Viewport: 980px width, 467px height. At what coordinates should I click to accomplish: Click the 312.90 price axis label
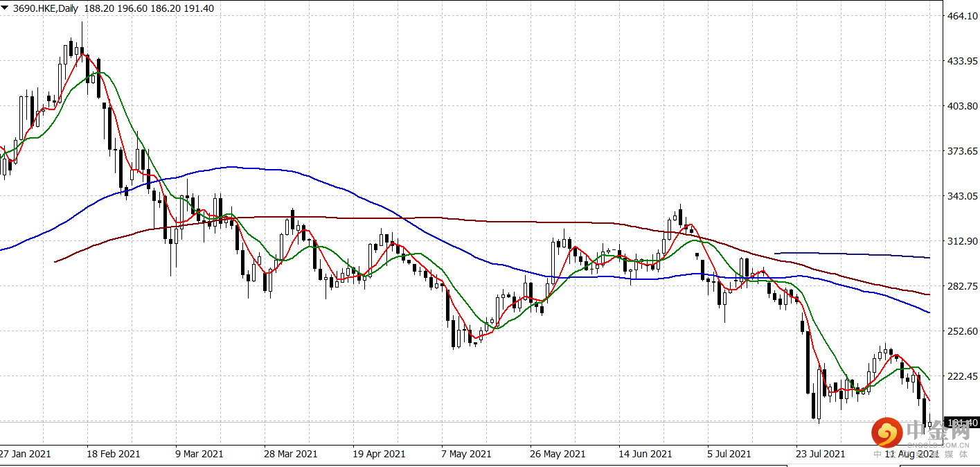point(962,241)
